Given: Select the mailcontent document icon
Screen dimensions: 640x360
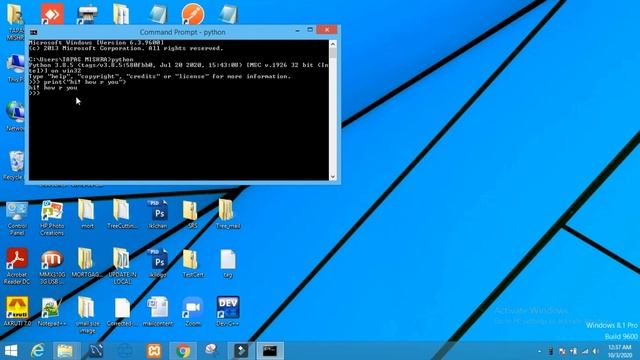Looking at the screenshot, I should point(157,311).
